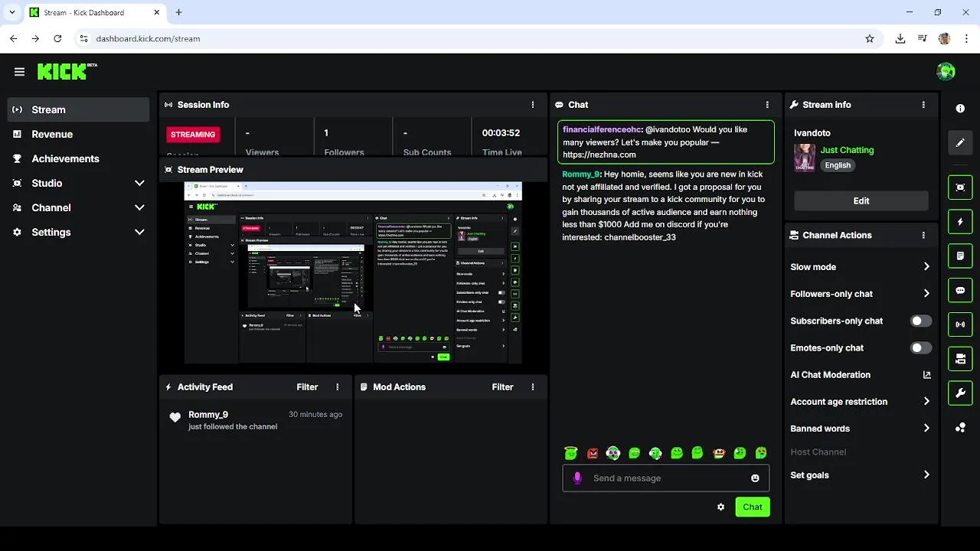
Task: Click Filter in Activity Feed
Action: [x=307, y=387]
